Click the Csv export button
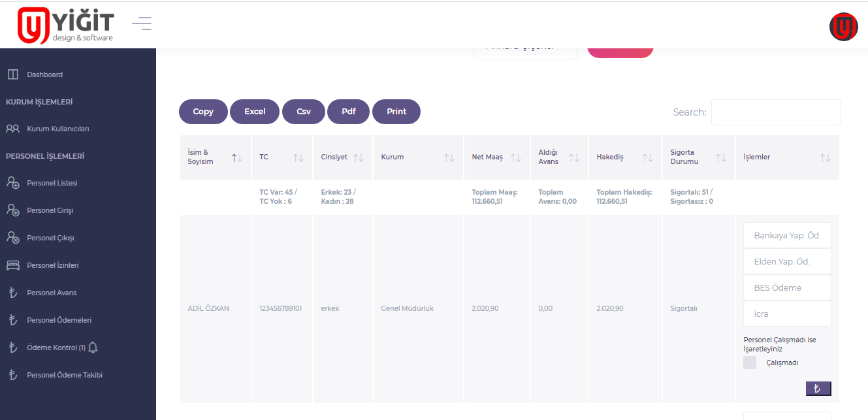This screenshot has width=868, height=420. (304, 112)
